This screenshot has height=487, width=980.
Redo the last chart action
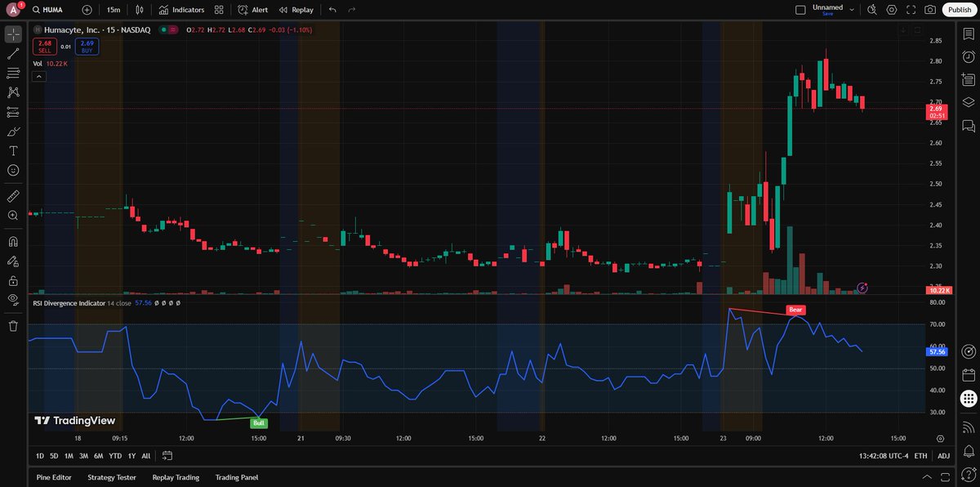352,10
